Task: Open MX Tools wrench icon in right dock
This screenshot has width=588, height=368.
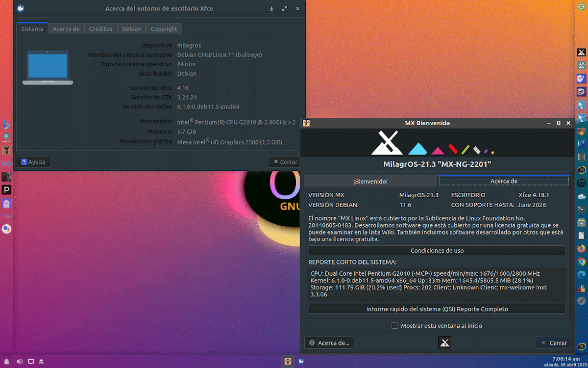Action: click(x=582, y=65)
